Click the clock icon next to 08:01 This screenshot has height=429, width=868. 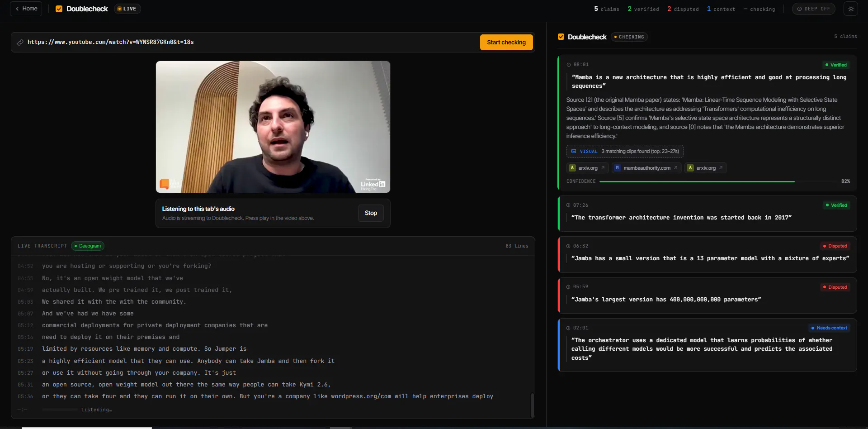pos(569,65)
